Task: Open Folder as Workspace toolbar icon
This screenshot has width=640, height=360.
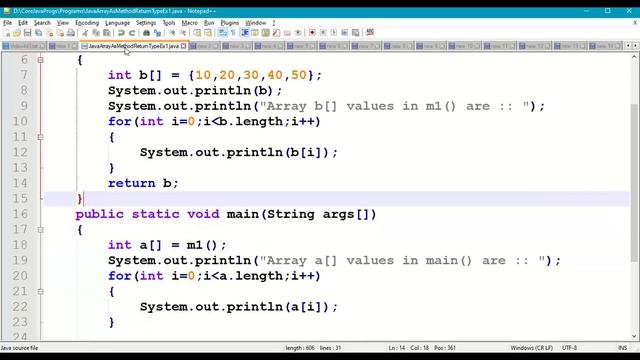Action: tap(287, 33)
